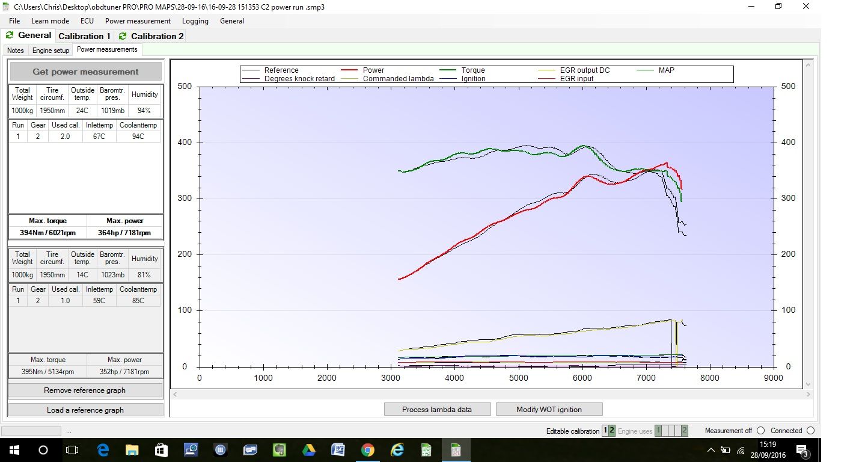Open Task View in taskbar
Screen dimensions: 868x462
72,450
